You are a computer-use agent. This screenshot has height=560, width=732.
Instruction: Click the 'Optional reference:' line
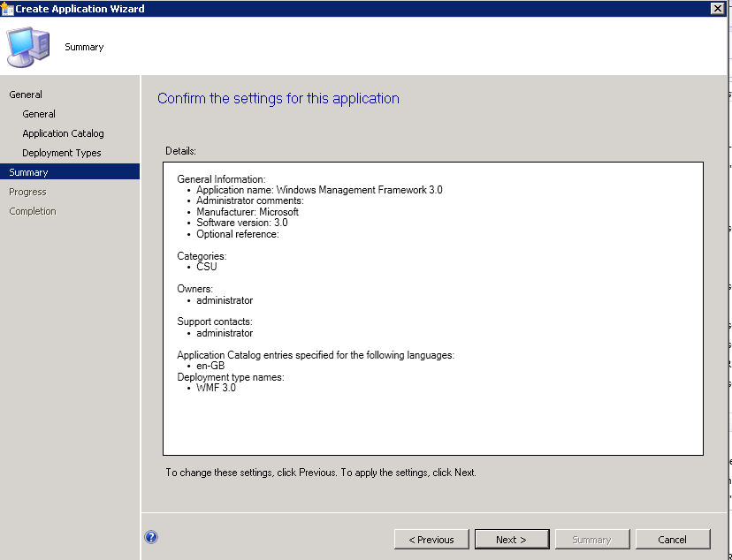point(238,234)
